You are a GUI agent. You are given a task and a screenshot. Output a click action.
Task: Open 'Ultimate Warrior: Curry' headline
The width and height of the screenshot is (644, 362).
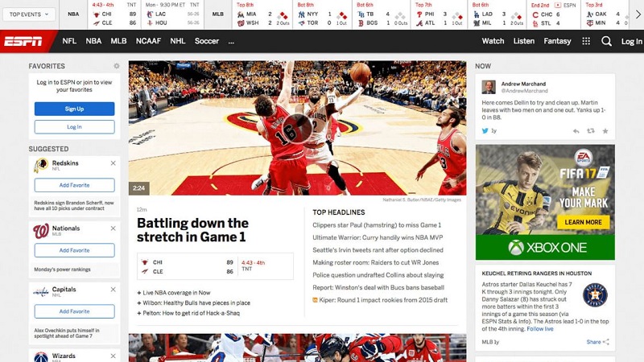tap(378, 237)
